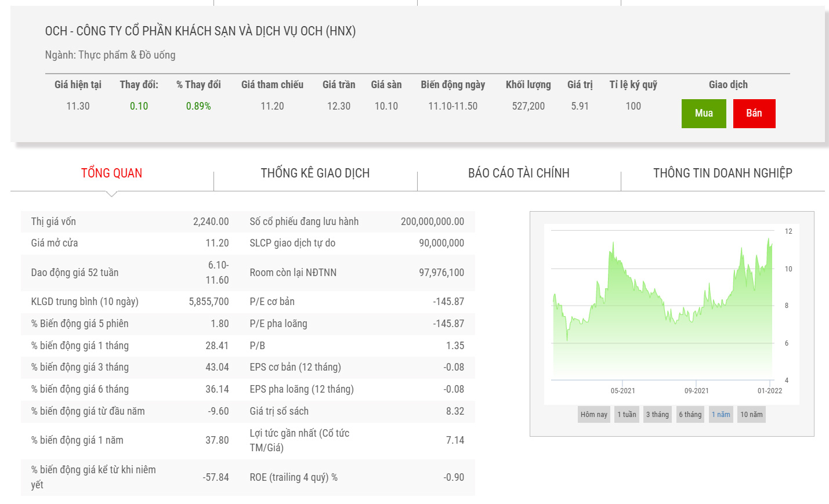Image resolution: width=829 pixels, height=504 pixels.
Task: Click the 05-2021 marker on chart axis
Action: point(622,391)
